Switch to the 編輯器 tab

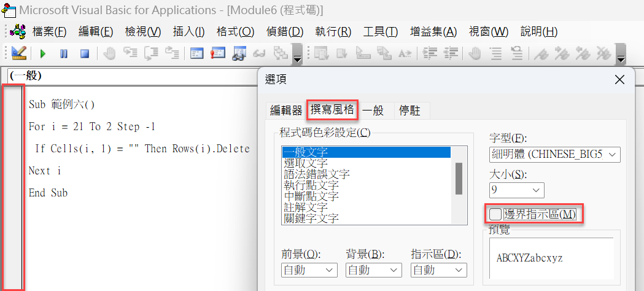tap(286, 111)
